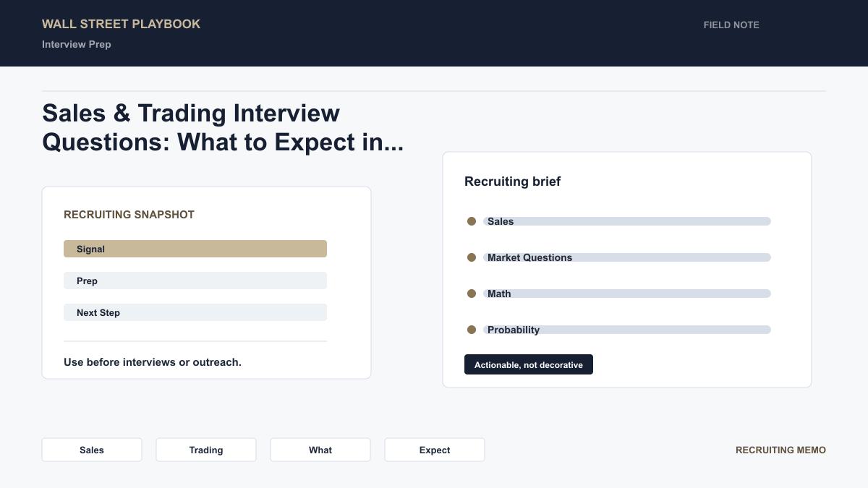The height and width of the screenshot is (488, 868).
Task: Click the RECRUITING MEMO footer label
Action: tap(780, 450)
